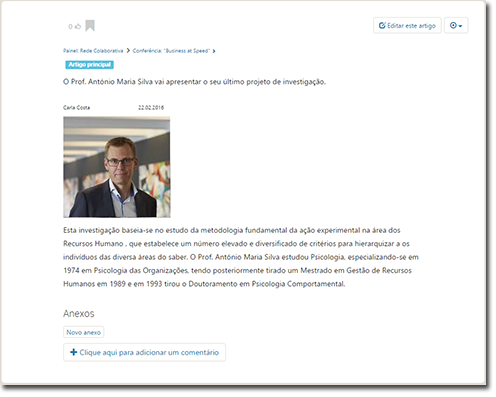Select Clique aqui para adicionar um comentário

(x=144, y=352)
